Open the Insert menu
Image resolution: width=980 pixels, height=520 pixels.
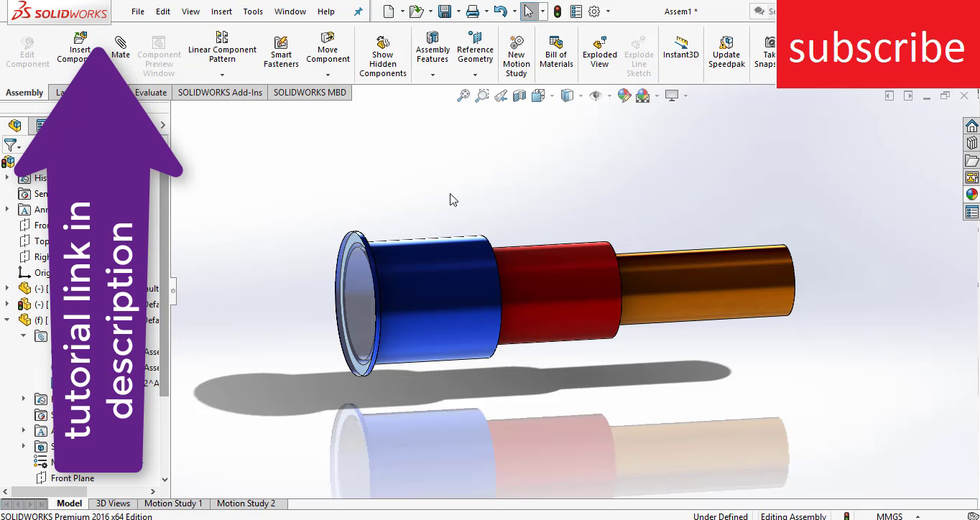coord(221,11)
